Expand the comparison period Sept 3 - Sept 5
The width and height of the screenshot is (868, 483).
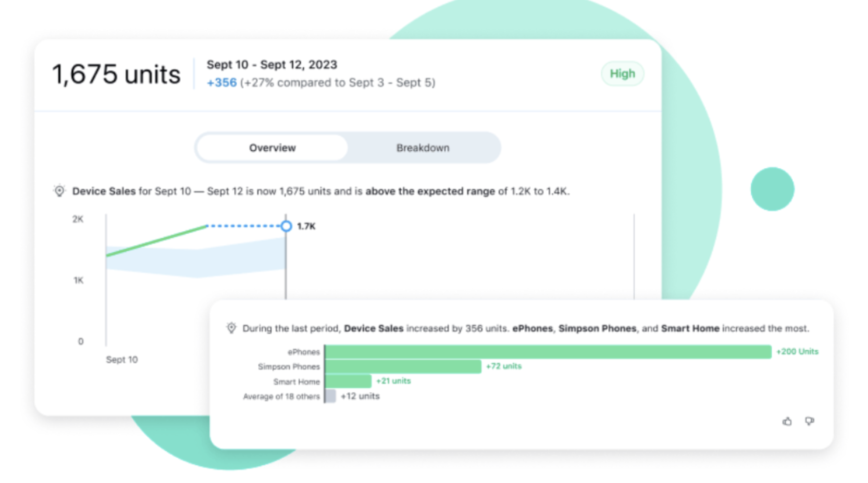click(392, 82)
